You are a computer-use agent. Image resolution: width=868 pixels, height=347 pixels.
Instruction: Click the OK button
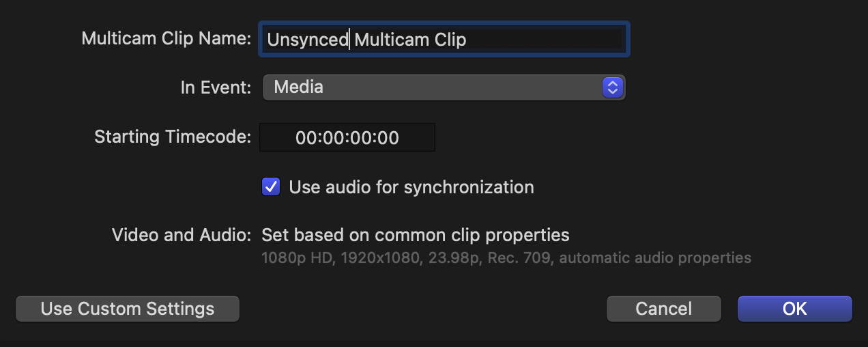click(x=795, y=309)
